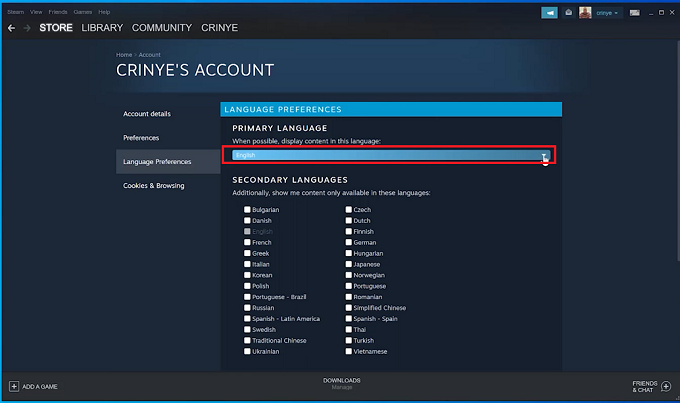680x403 pixels.
Task: Check the Traditional Chinese box
Action: coord(247,340)
